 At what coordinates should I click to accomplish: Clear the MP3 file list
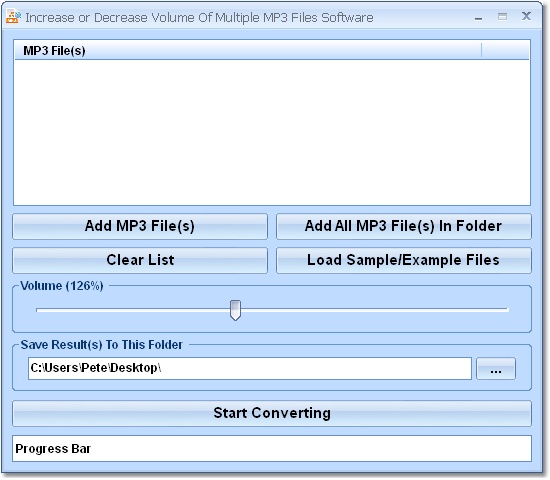coord(140,260)
